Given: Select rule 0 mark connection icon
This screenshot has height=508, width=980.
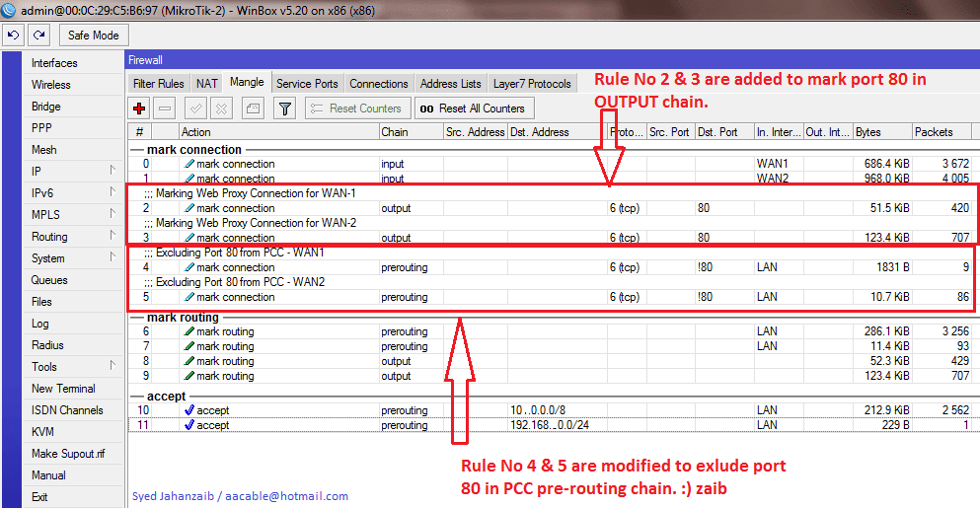Looking at the screenshot, I should [188, 164].
